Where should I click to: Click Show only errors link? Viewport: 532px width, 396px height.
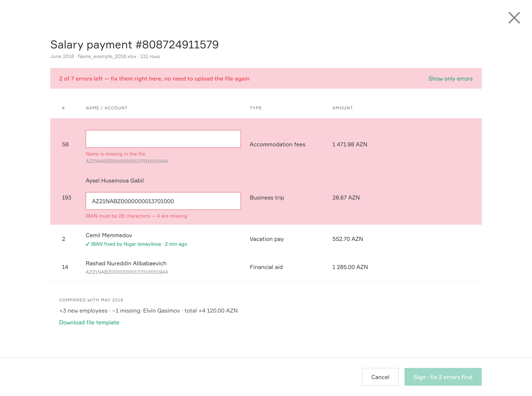tap(450, 79)
